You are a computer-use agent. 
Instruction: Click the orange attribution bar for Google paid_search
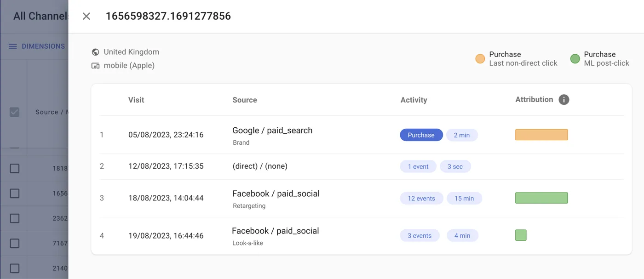(541, 135)
